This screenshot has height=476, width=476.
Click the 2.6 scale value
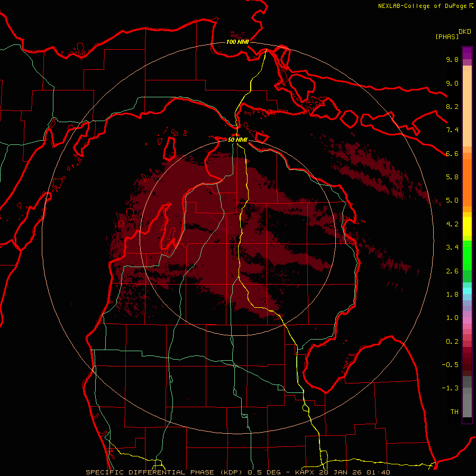click(452, 271)
